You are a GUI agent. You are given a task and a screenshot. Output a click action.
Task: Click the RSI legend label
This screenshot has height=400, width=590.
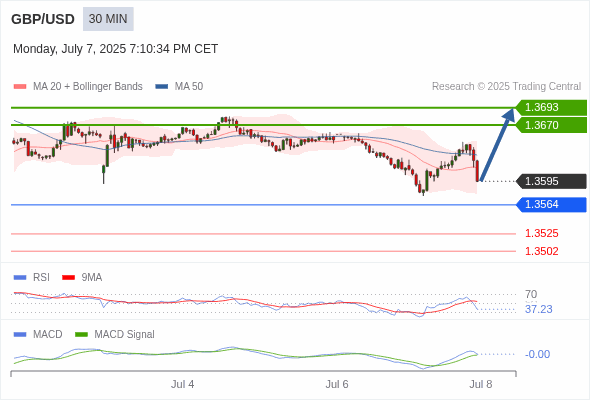(41, 277)
